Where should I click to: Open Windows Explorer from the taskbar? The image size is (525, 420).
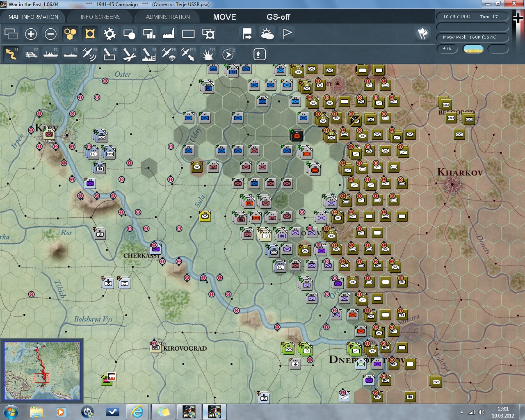(x=37, y=411)
